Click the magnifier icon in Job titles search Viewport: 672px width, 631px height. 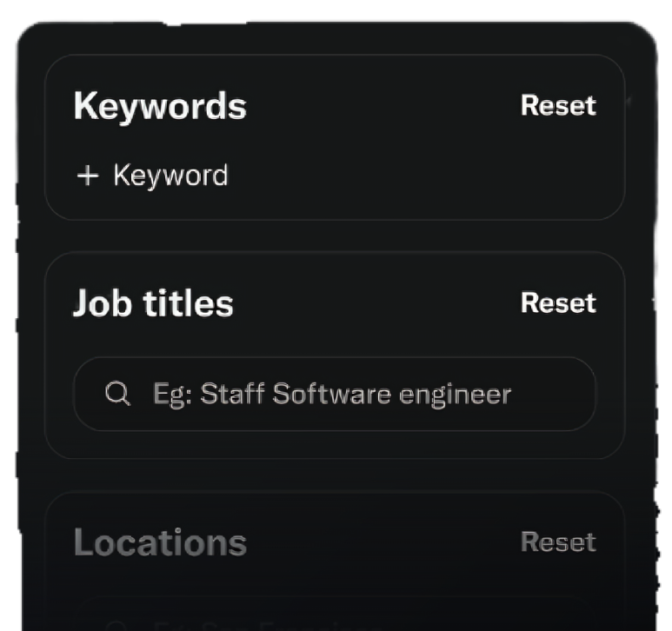[117, 395]
